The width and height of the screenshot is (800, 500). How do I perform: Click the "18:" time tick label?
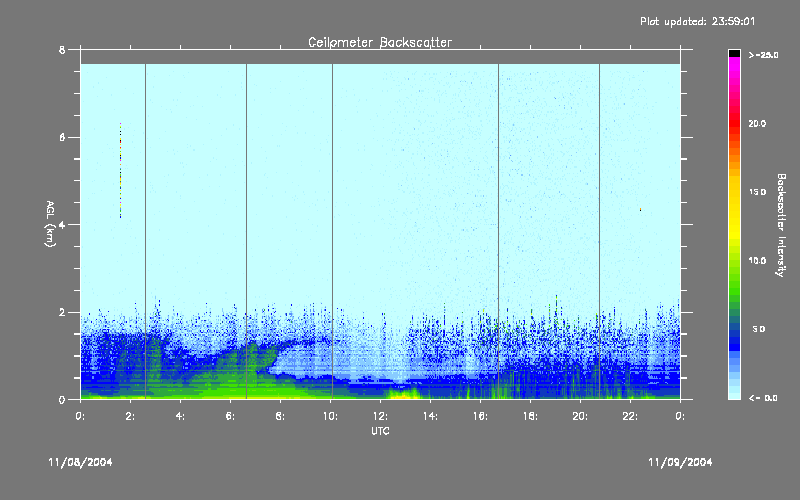pos(530,416)
